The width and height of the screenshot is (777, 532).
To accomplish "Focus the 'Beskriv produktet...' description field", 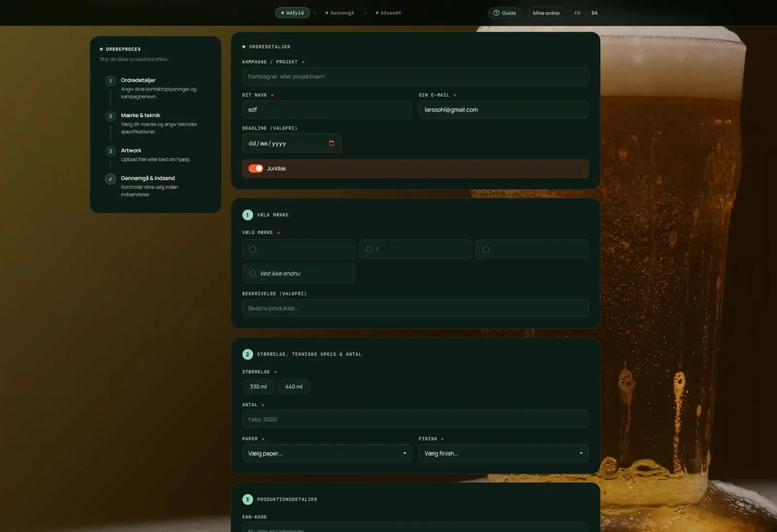I will click(x=415, y=308).
